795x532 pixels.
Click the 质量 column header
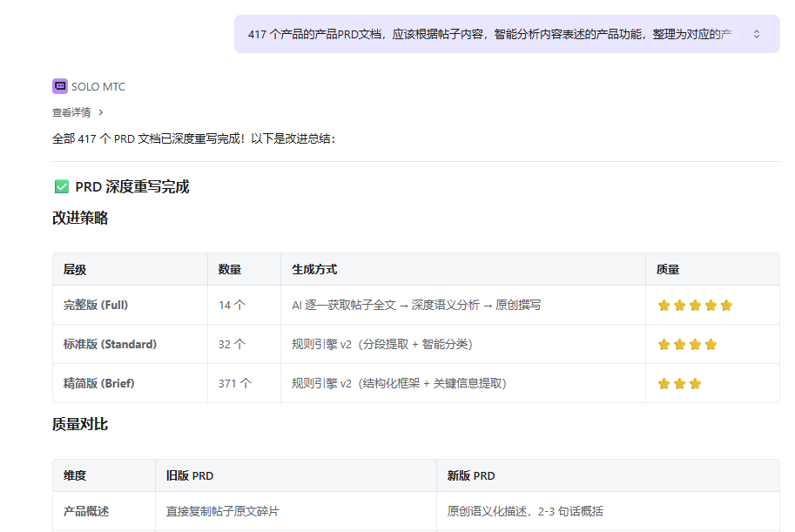tap(668, 270)
